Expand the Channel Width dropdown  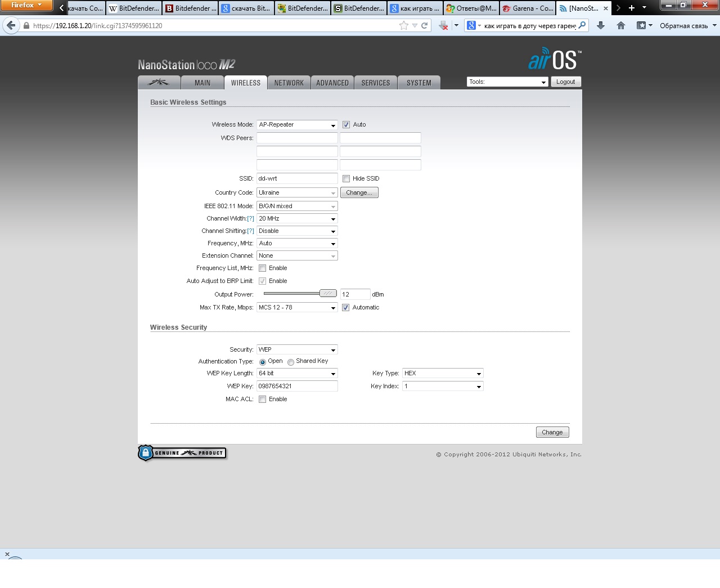(297, 219)
